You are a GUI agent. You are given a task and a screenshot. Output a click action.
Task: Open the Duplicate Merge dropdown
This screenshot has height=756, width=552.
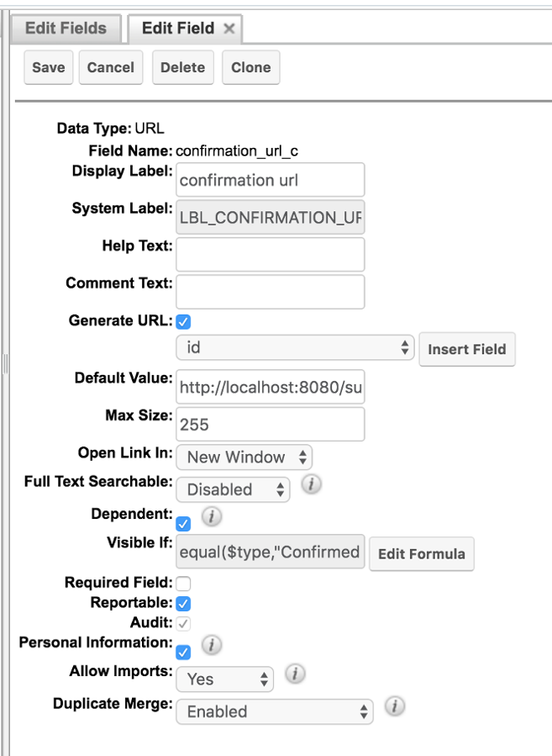(274, 711)
